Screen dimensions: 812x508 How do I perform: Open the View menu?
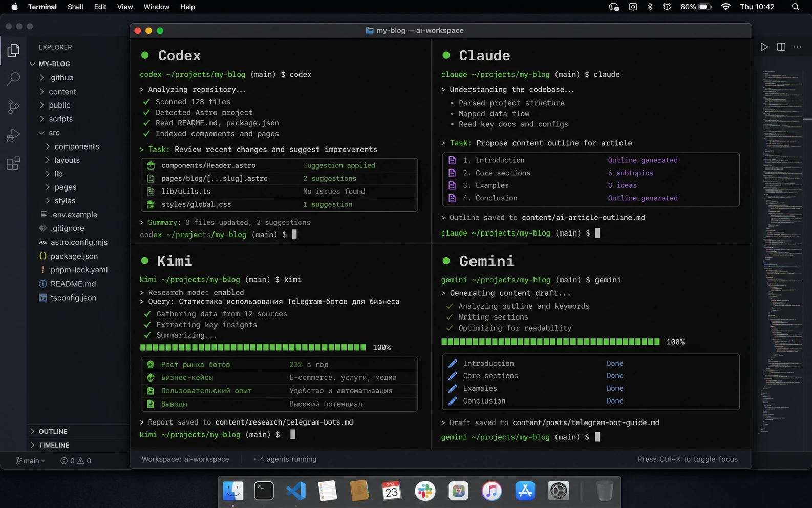[x=125, y=7]
